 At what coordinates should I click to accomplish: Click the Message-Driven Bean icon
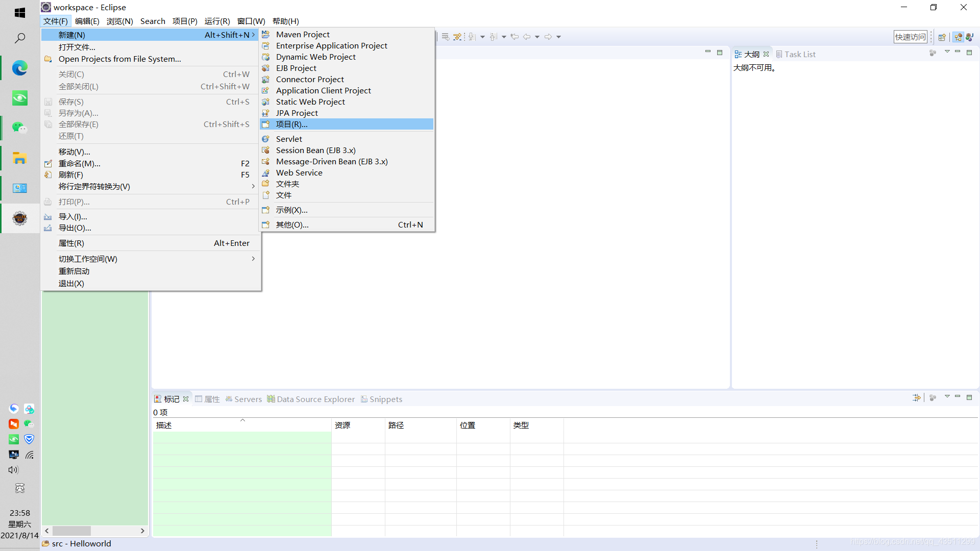pyautogui.click(x=265, y=161)
